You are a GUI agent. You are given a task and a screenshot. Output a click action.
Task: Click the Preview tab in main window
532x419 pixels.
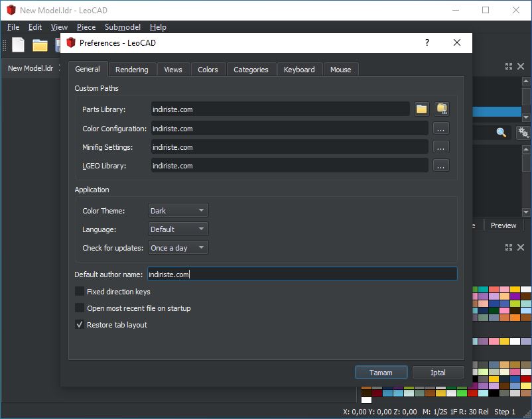point(503,225)
